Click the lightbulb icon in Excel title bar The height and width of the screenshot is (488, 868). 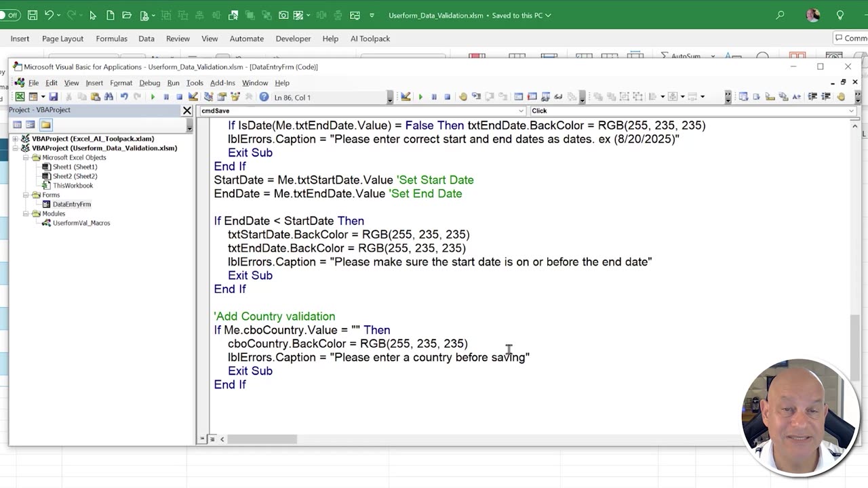click(x=840, y=15)
